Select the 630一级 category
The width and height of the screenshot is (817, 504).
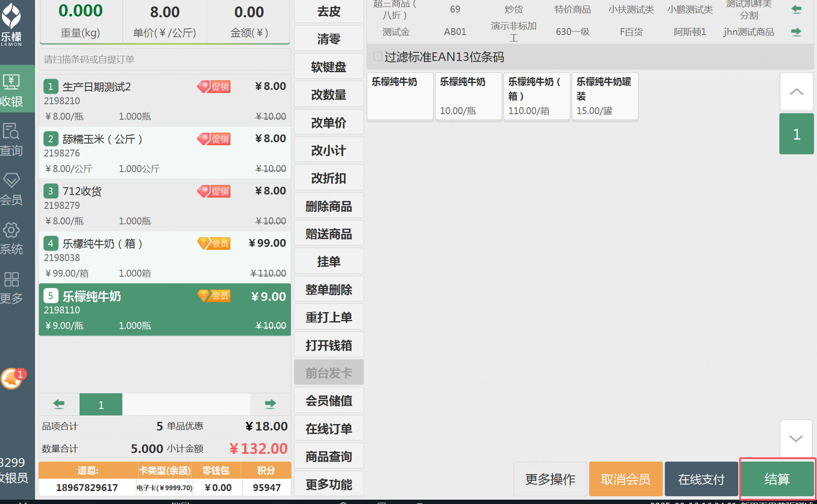(572, 32)
